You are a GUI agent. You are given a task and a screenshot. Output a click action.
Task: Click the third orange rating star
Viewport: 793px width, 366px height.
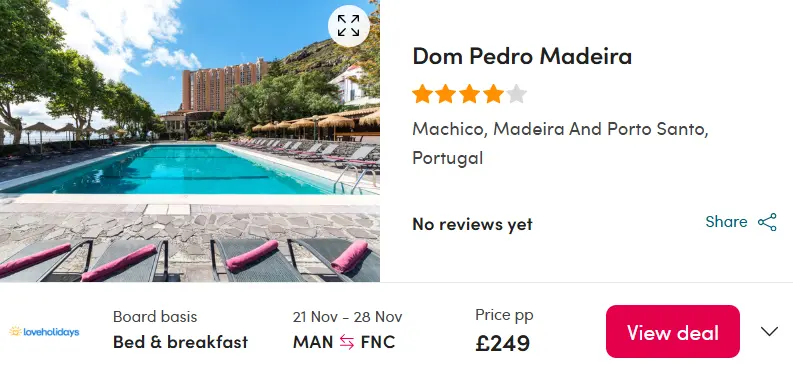469,94
